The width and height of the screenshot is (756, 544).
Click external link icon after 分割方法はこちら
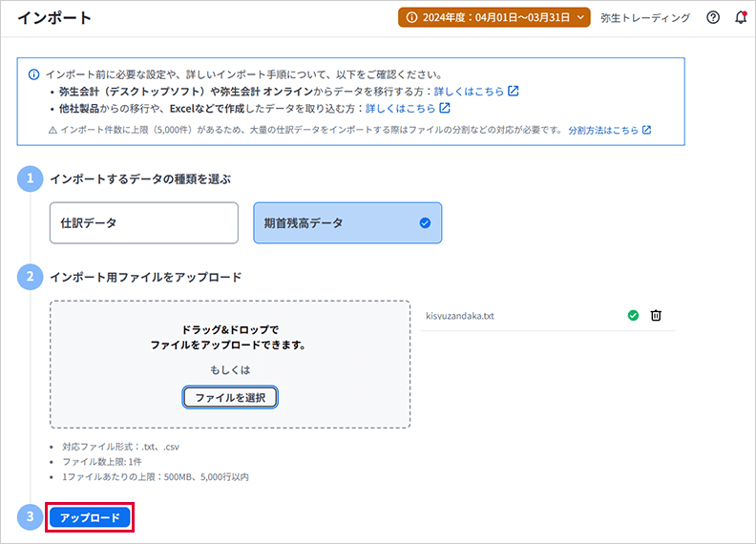[x=646, y=130]
